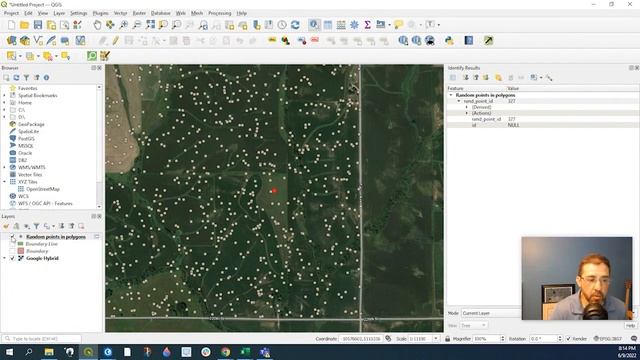640x360 pixels.
Task: Click the Windows Start button
Action: pos(9,352)
